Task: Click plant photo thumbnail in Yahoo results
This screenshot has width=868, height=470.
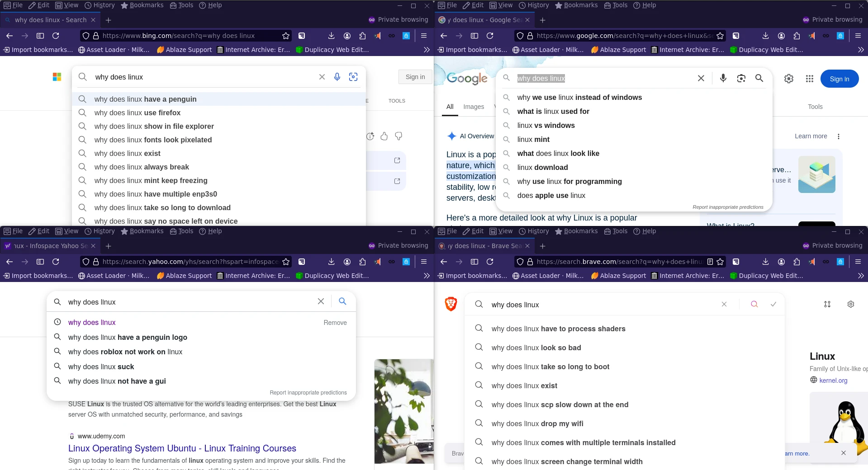Action: coord(404,411)
